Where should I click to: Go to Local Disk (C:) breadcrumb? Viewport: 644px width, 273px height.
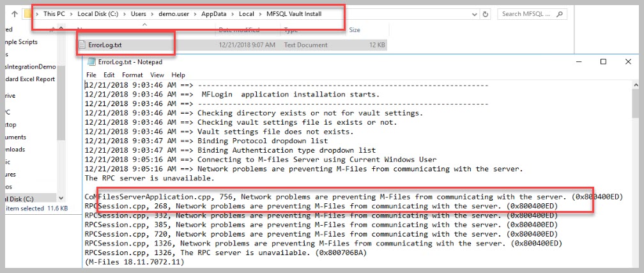pyautogui.click(x=98, y=14)
